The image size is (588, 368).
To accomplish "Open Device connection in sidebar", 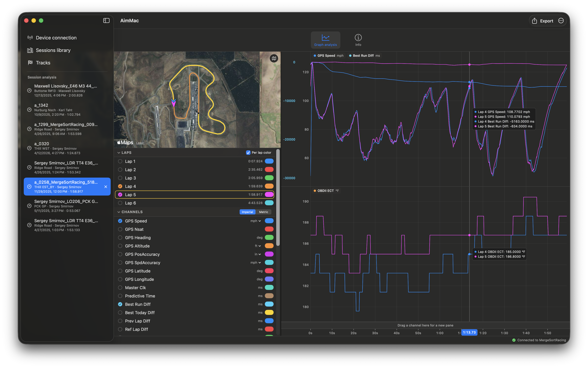I will [x=67, y=38].
